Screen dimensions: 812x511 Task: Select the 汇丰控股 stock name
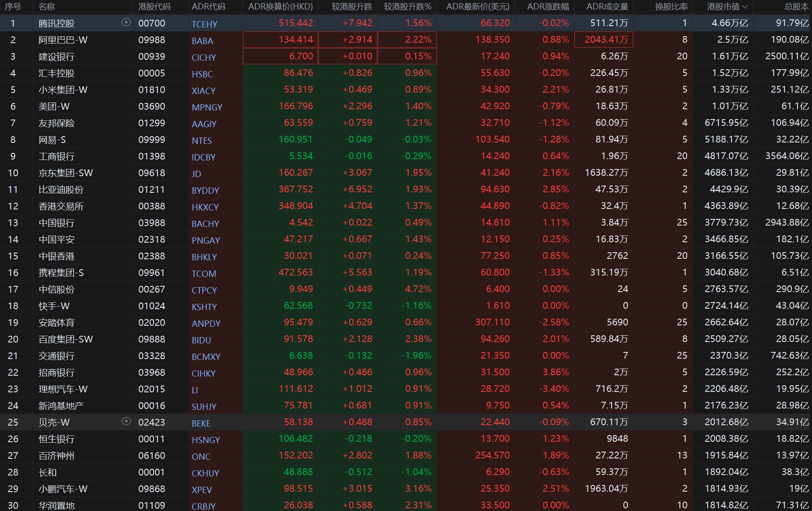pyautogui.click(x=57, y=73)
